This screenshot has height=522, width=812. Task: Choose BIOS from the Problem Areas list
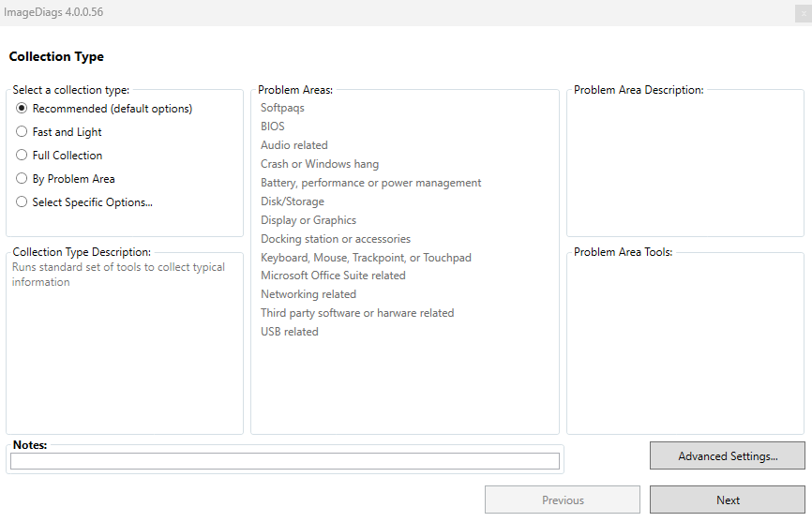click(x=273, y=127)
